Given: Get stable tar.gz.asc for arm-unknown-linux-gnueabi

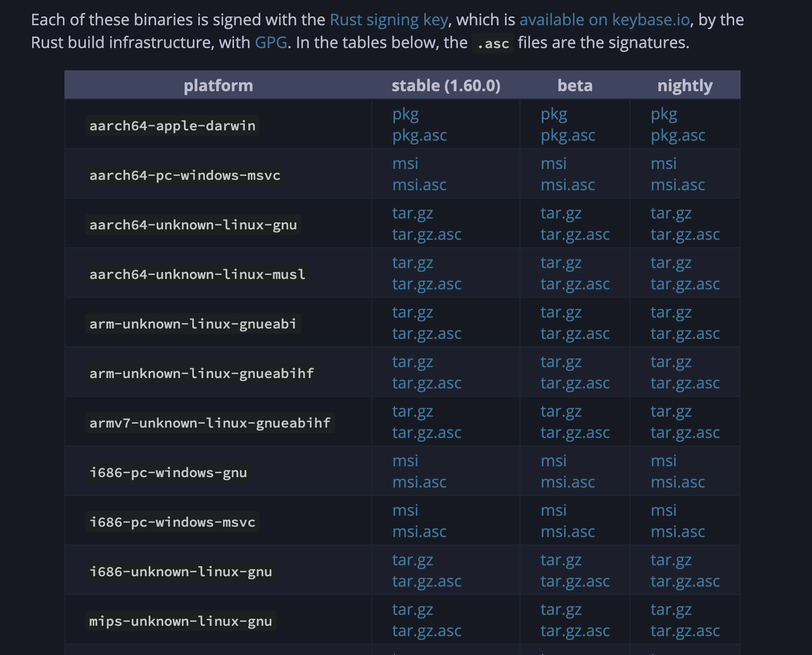Looking at the screenshot, I should pos(427,334).
